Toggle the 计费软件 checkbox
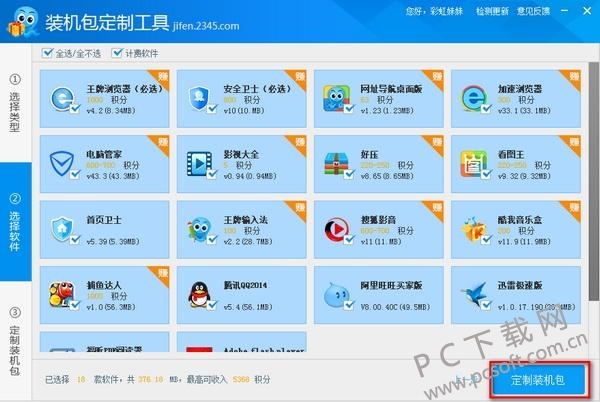Image resolution: width=600 pixels, height=402 pixels. pos(119,52)
